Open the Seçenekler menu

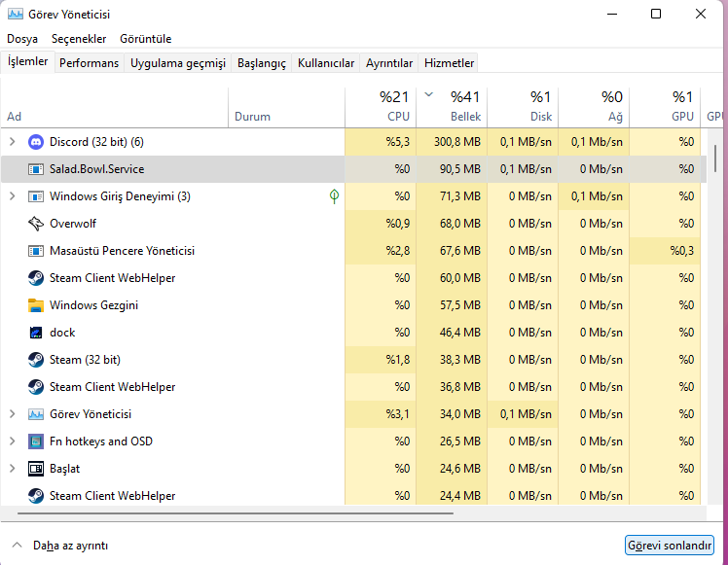point(79,39)
